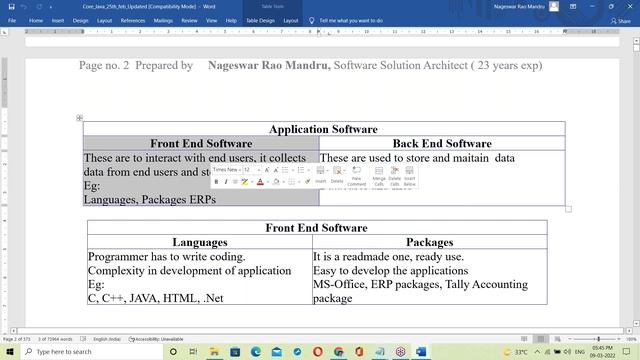Undo the last action

(24, 7)
